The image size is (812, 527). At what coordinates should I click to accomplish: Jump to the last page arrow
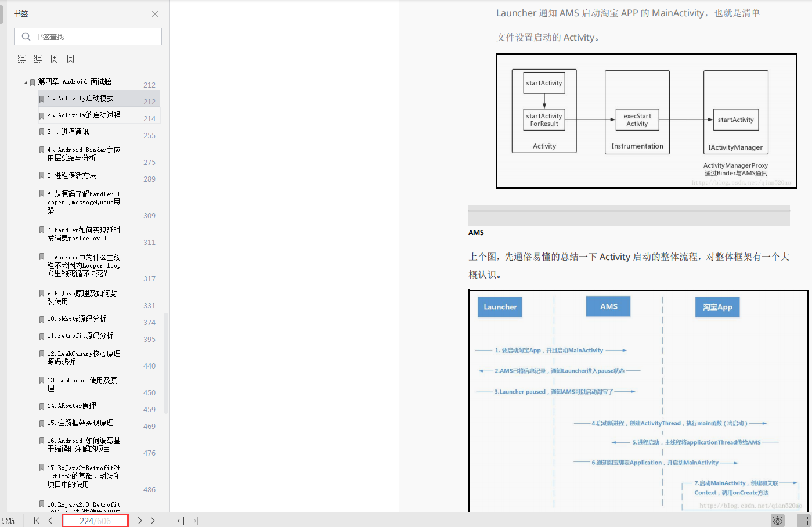click(x=154, y=521)
